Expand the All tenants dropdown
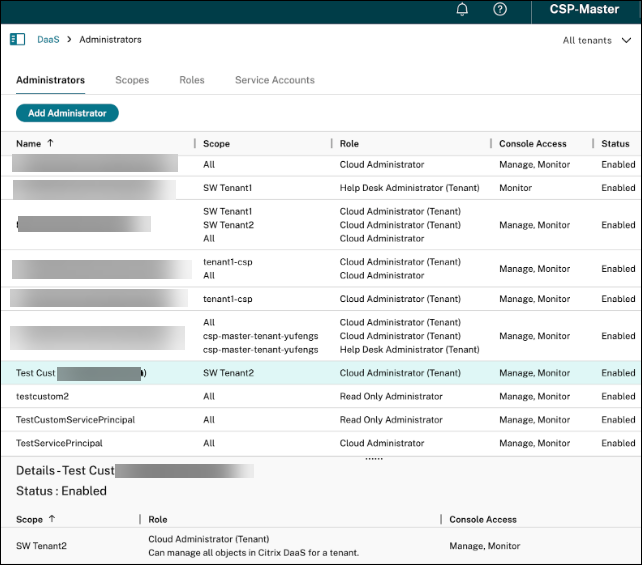This screenshot has width=642, height=565. (597, 40)
